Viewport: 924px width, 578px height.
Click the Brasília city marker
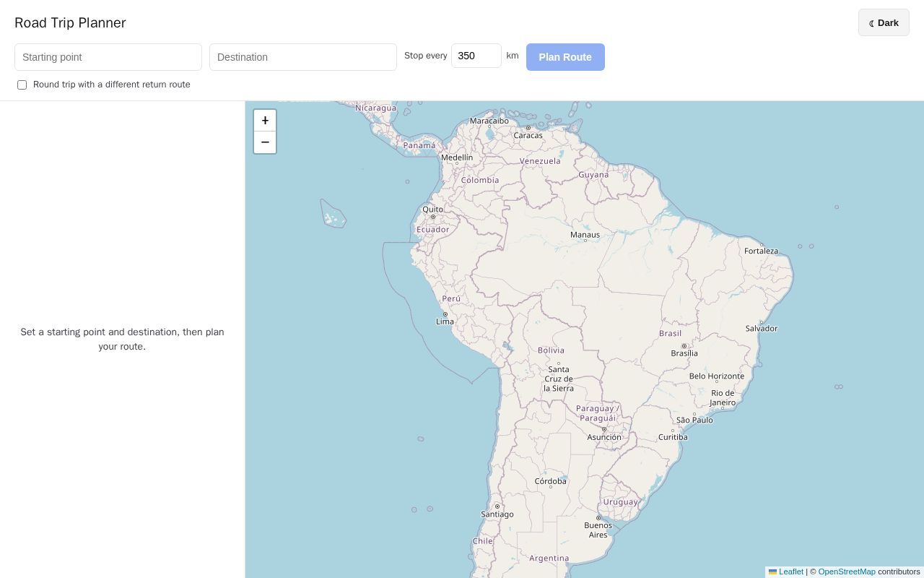tap(684, 346)
